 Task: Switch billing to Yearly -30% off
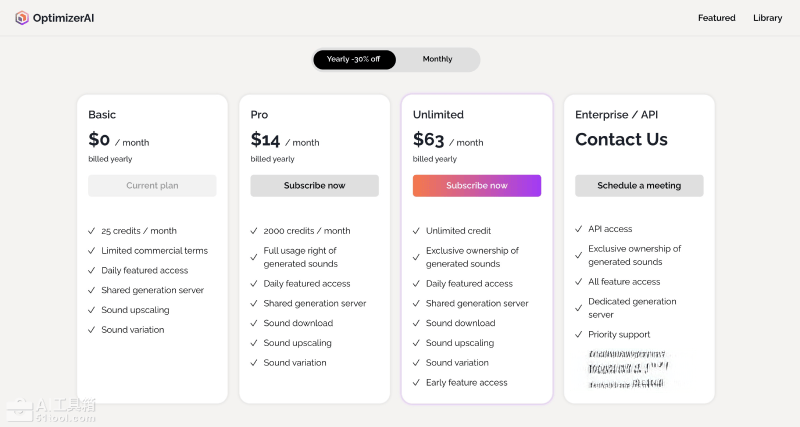tap(354, 59)
